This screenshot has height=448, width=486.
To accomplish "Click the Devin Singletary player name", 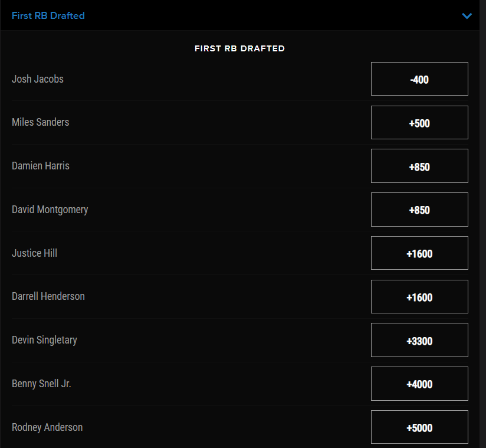I will coord(44,341).
